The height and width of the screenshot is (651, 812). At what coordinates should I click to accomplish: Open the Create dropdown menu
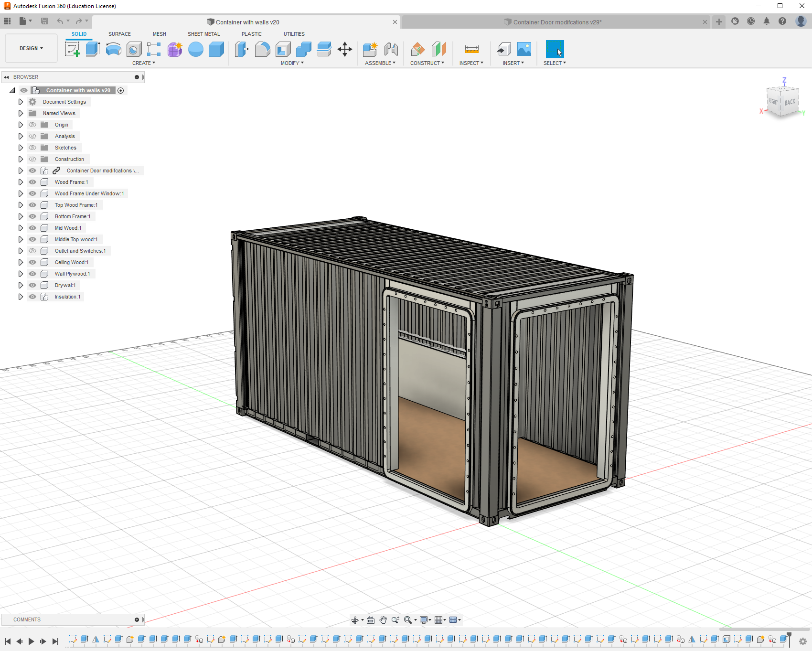pos(144,63)
